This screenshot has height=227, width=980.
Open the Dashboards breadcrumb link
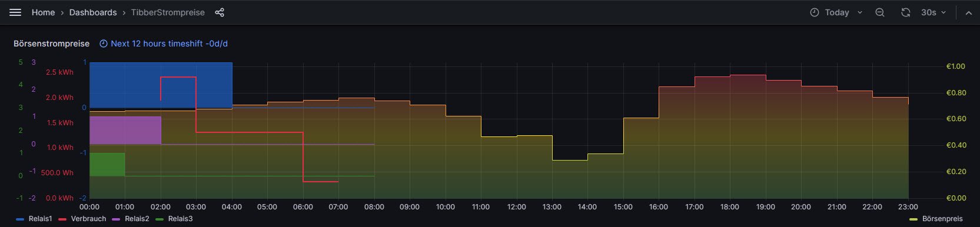(93, 12)
